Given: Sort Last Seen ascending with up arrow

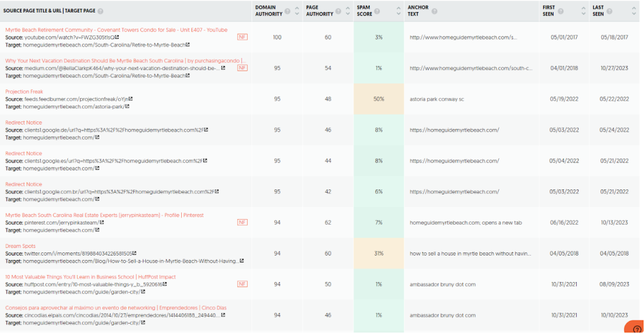Looking at the screenshot, I should (x=634, y=8).
